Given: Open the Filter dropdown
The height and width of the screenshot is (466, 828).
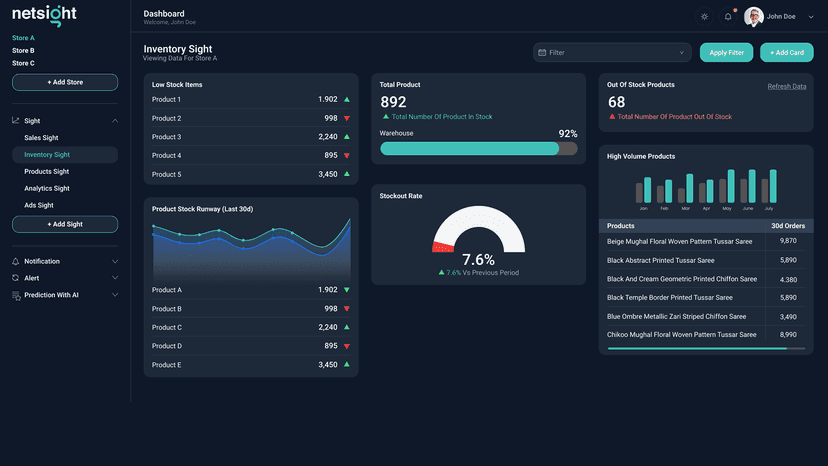Looking at the screenshot, I should 612,52.
